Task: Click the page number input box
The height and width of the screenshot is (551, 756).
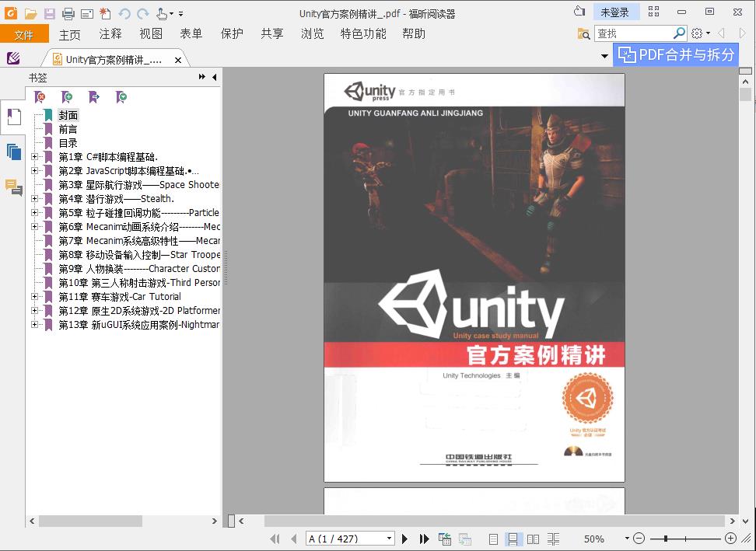Action: click(345, 539)
